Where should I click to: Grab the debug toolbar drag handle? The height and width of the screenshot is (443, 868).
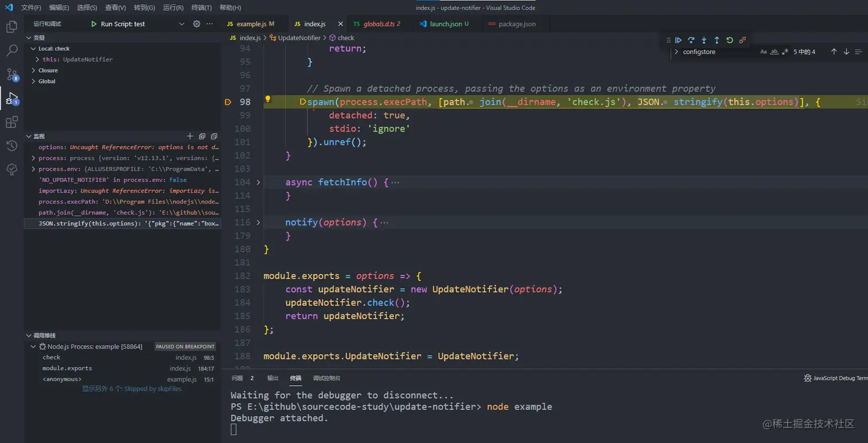tap(668, 40)
